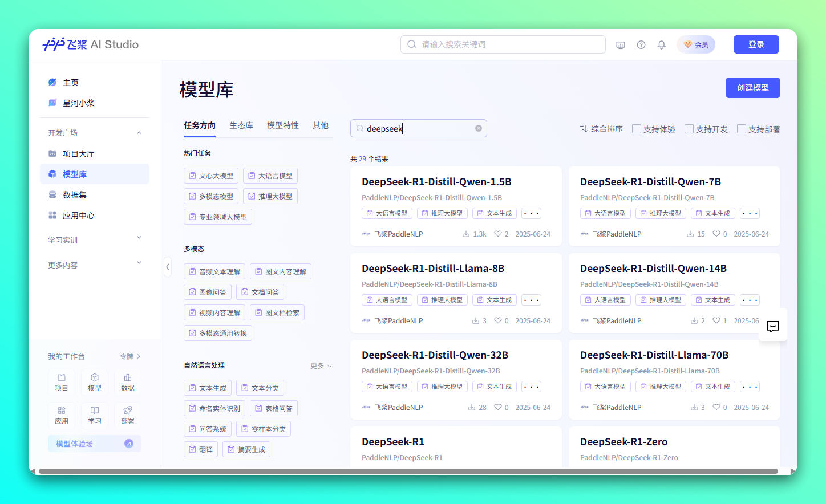The width and height of the screenshot is (826, 504).
Task: Enable the 支持体验 checkbox
Action: 637,129
